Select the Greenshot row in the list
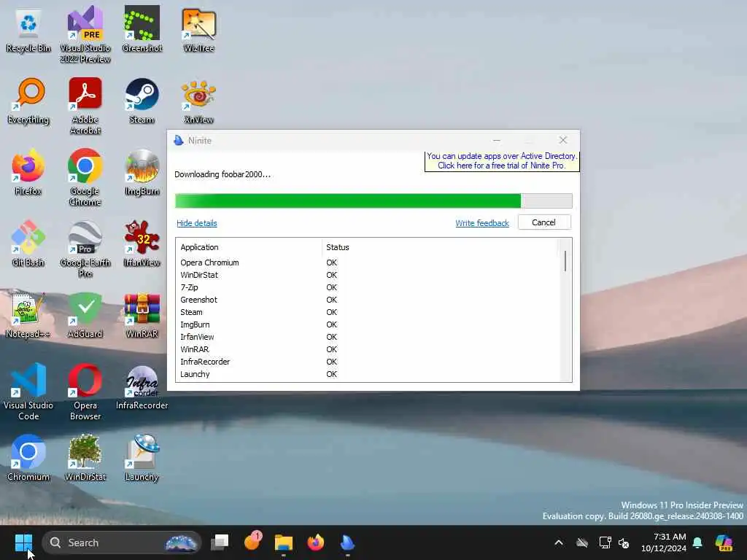 click(x=367, y=300)
